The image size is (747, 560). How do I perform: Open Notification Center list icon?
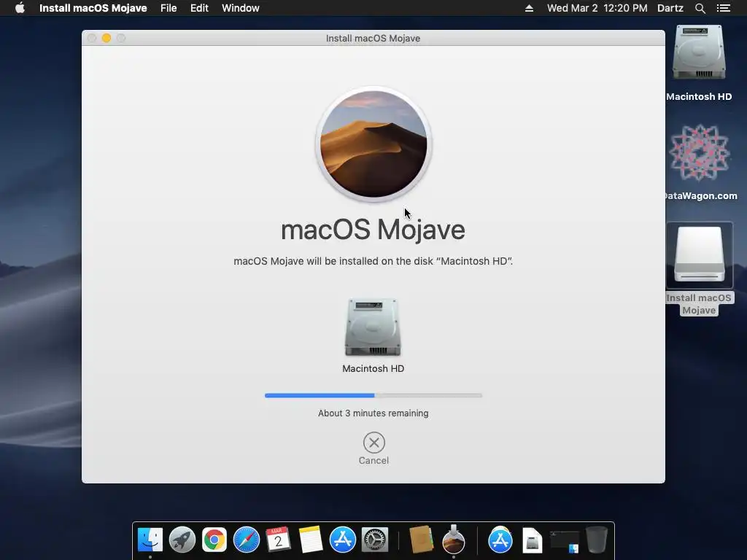(724, 8)
